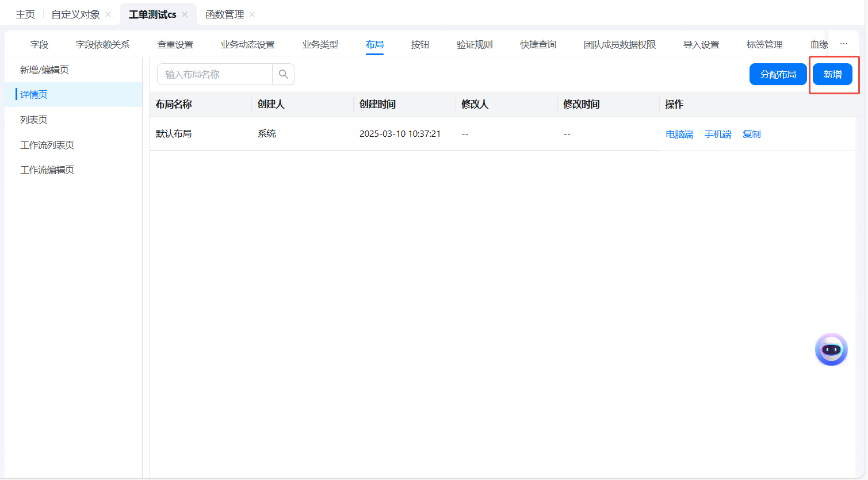Select 详情页 in the sidebar

[x=74, y=94]
